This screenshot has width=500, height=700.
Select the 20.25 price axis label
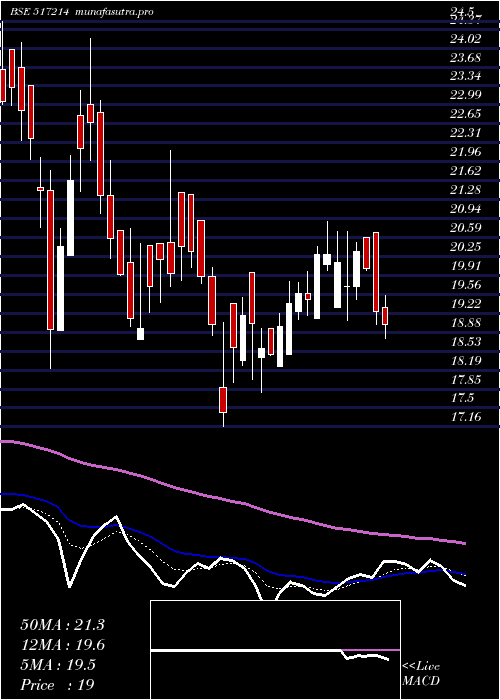466,247
